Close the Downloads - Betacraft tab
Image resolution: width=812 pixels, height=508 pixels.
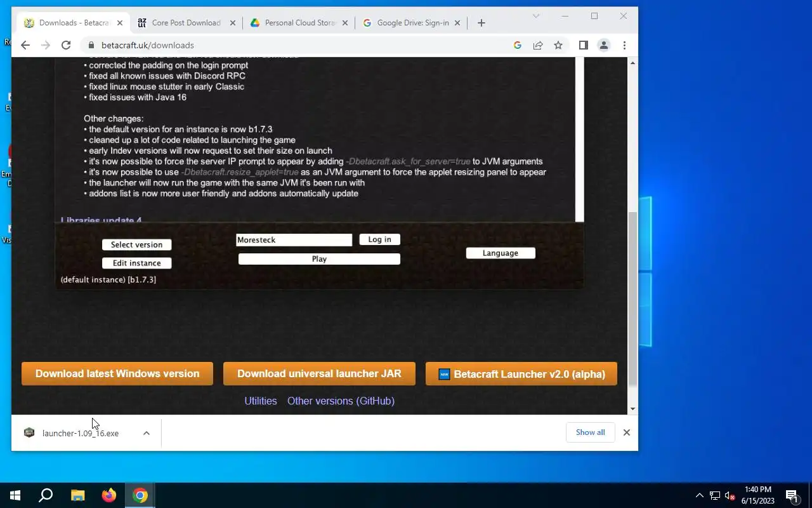(120, 23)
